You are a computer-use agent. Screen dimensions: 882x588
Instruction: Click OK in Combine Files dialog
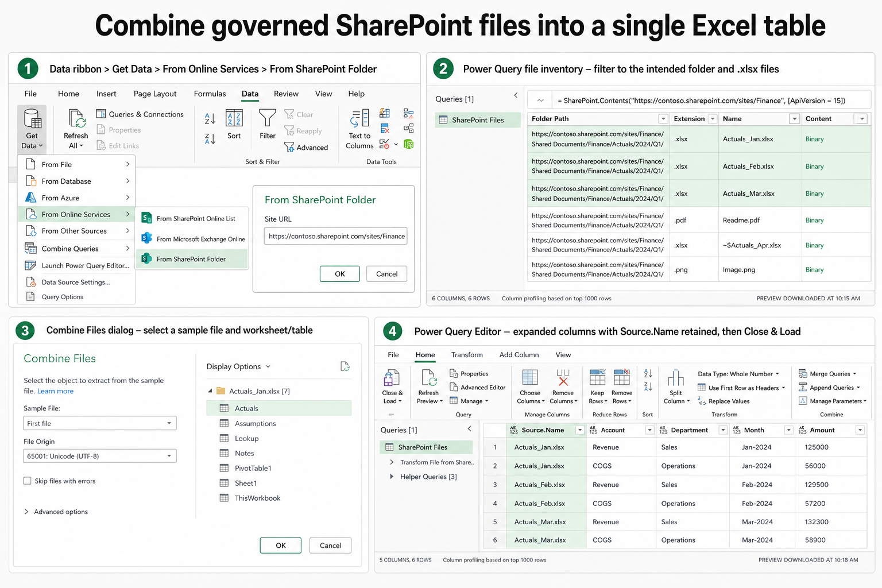pos(281,546)
